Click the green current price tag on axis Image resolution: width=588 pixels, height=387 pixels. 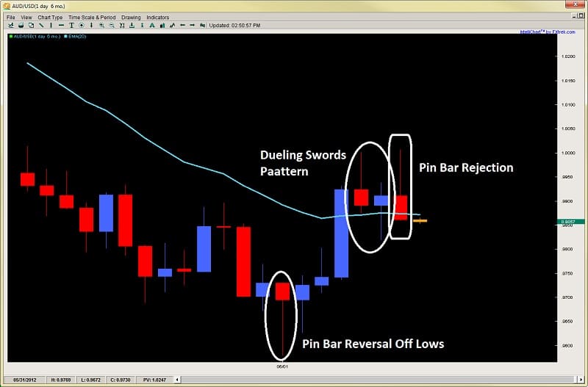click(x=571, y=222)
